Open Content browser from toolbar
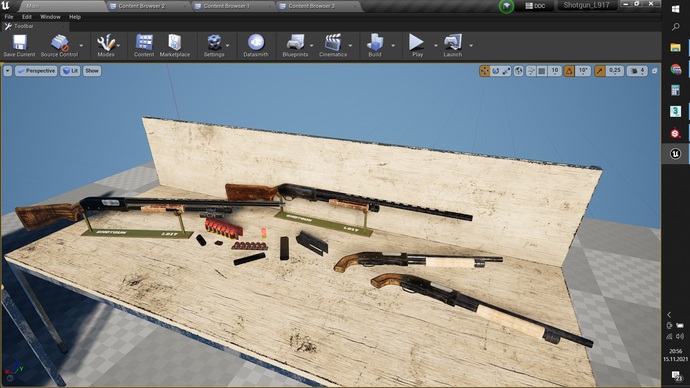Image resolution: width=690 pixels, height=388 pixels. [144, 46]
